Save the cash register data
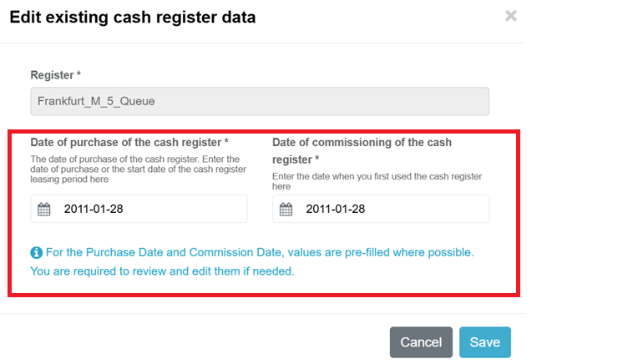 [x=484, y=342]
